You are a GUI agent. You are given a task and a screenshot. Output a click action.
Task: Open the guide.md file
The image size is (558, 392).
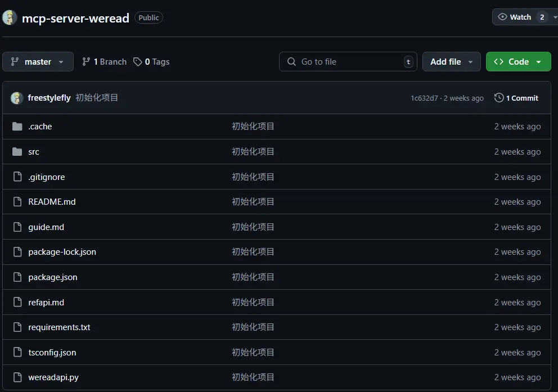point(46,227)
